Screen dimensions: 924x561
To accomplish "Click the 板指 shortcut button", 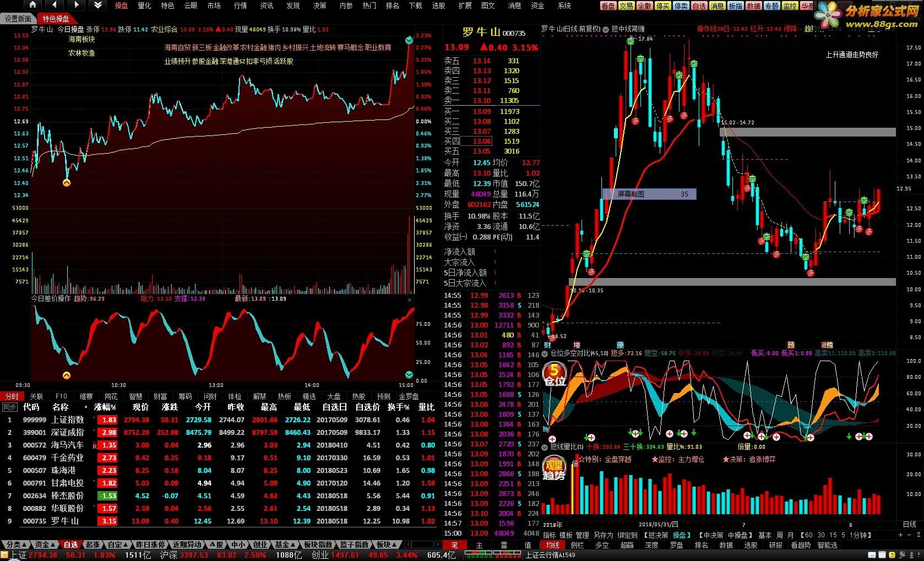I will (x=735, y=6).
